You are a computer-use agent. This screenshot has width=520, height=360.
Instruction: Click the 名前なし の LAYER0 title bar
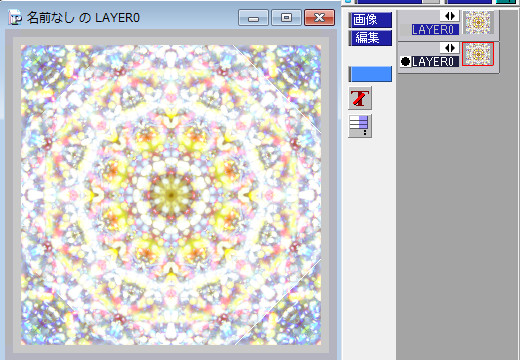(x=83, y=18)
